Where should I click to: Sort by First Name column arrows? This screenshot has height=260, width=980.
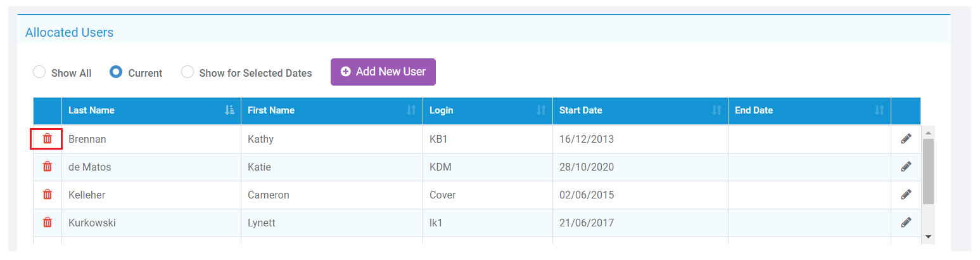coord(411,110)
